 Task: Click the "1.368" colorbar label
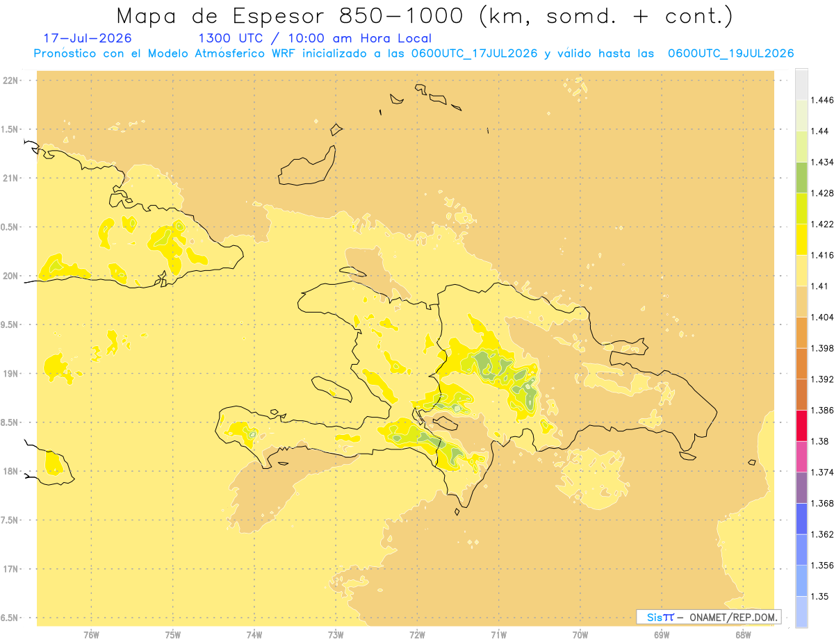coord(822,503)
